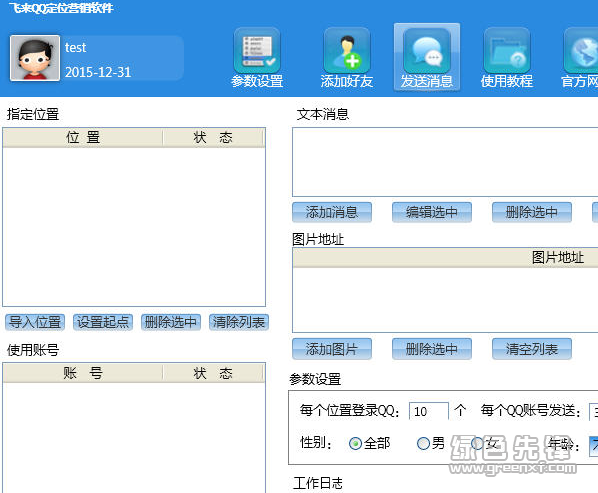
Task: Click the 清空列表 button
Action: [x=532, y=349]
